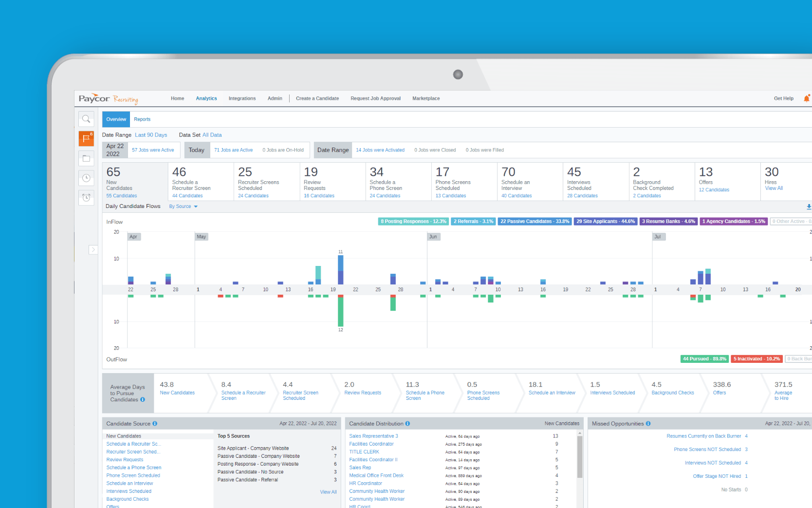
Task: Click Create a Candidate
Action: pyautogui.click(x=317, y=98)
